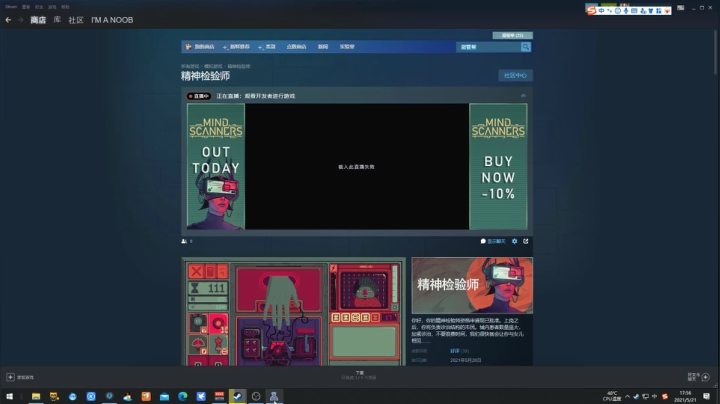Go forward with the right arrow
Viewport: 720px width, 404px height.
pos(20,20)
